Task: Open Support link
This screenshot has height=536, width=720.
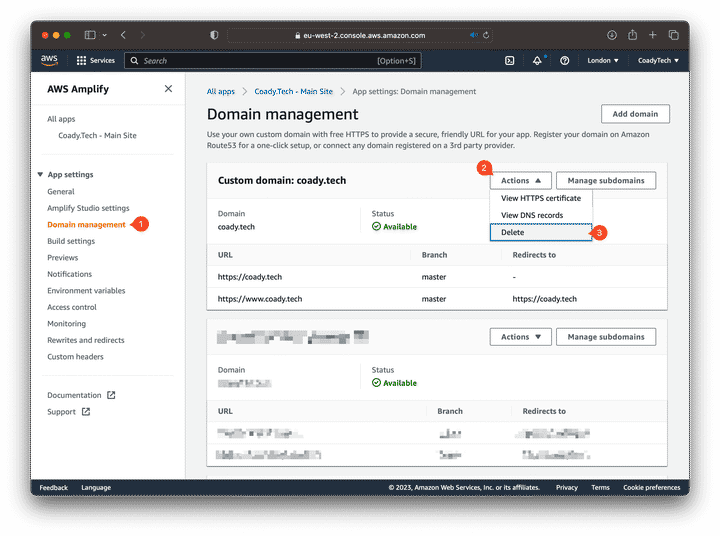Action: (62, 412)
